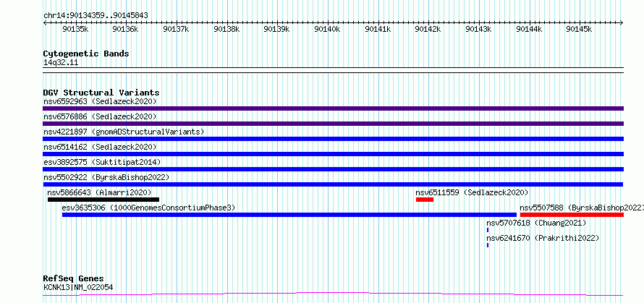Click the 90141k ruler tick label
The height and width of the screenshot is (303, 644).
[378, 29]
